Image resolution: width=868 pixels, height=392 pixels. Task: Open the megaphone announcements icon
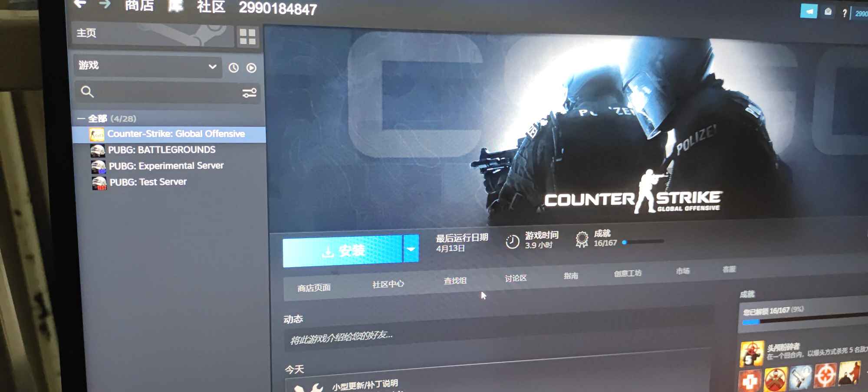(809, 11)
